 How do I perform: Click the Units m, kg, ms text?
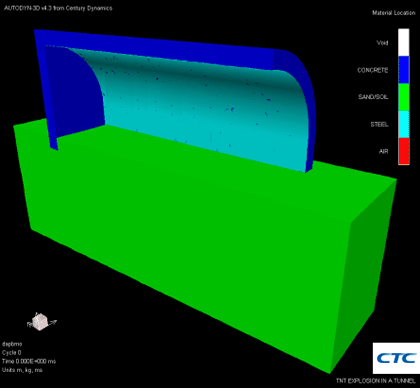(x=22, y=370)
